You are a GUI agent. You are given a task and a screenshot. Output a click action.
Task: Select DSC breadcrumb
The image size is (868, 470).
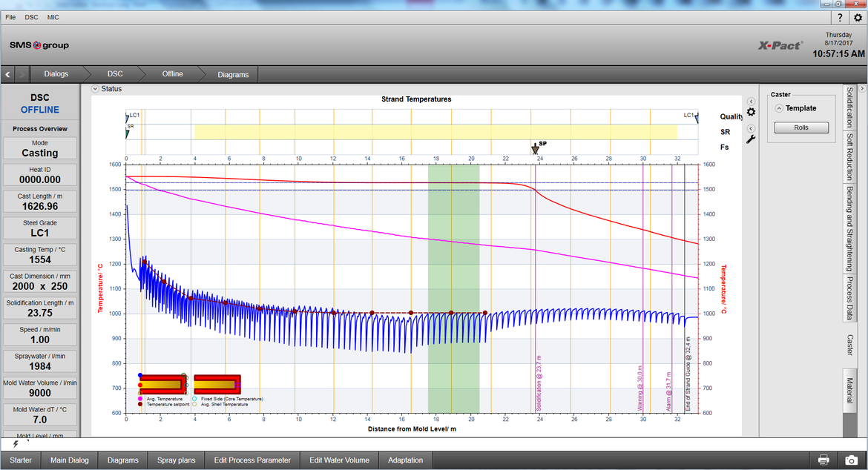tap(115, 74)
